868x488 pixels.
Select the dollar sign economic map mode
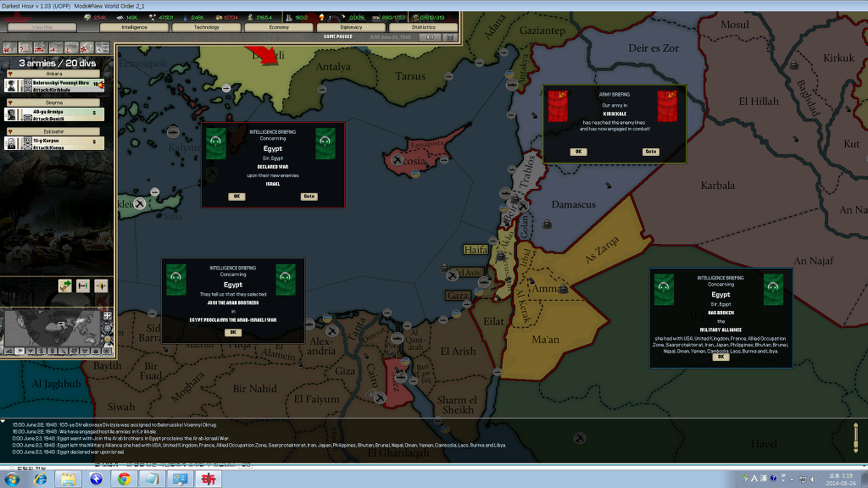42,351
